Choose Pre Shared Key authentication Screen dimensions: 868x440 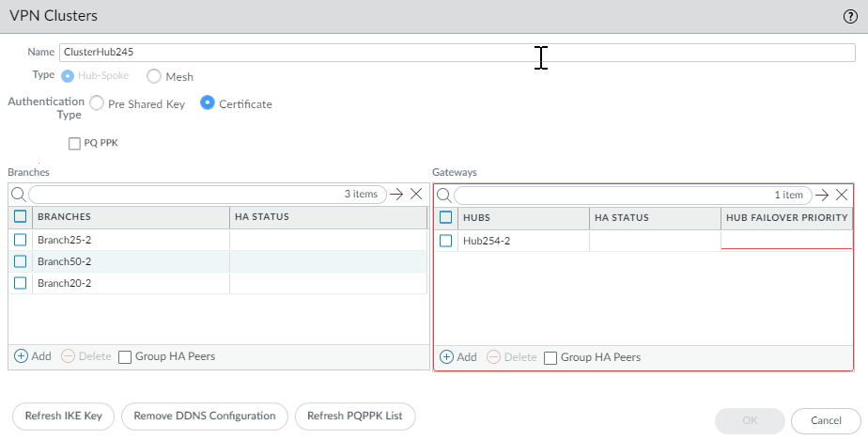coord(97,103)
